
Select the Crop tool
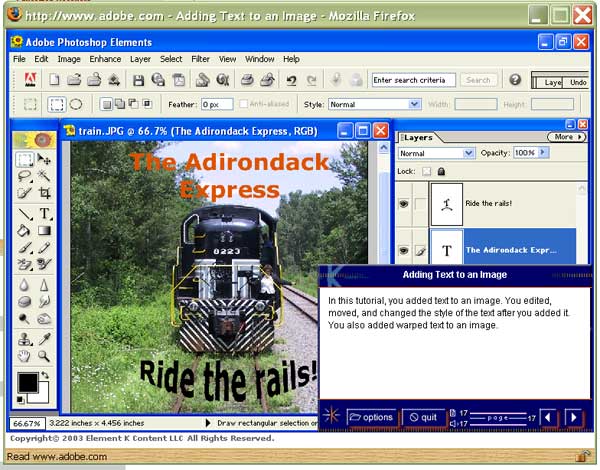(44, 193)
